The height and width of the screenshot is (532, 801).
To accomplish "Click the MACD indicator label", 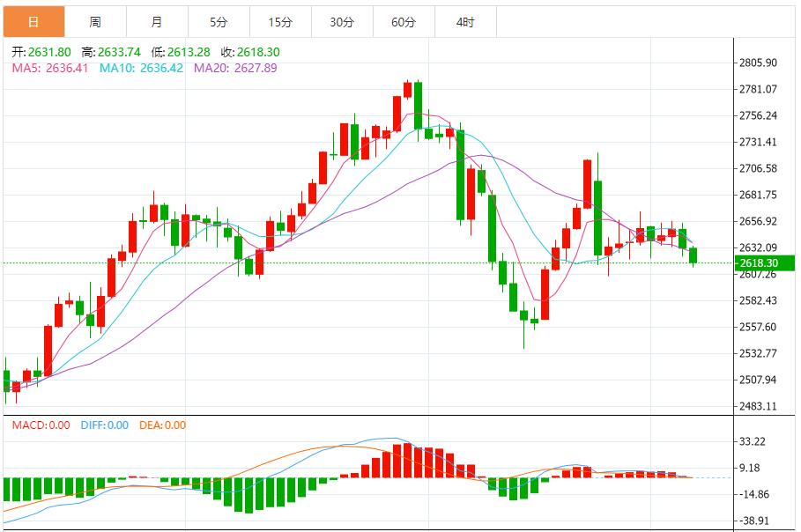I will click(41, 425).
